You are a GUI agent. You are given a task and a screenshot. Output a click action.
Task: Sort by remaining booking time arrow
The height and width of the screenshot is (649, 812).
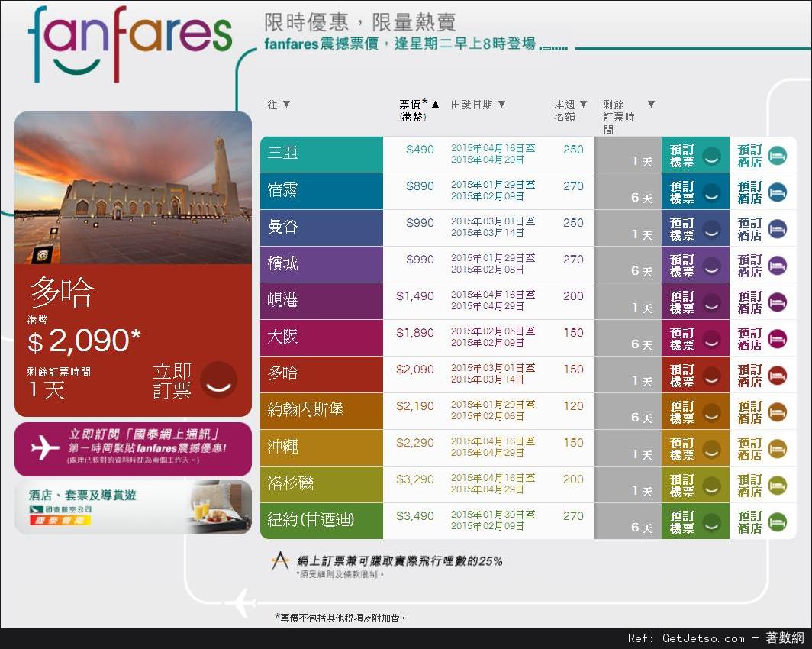coord(651,104)
